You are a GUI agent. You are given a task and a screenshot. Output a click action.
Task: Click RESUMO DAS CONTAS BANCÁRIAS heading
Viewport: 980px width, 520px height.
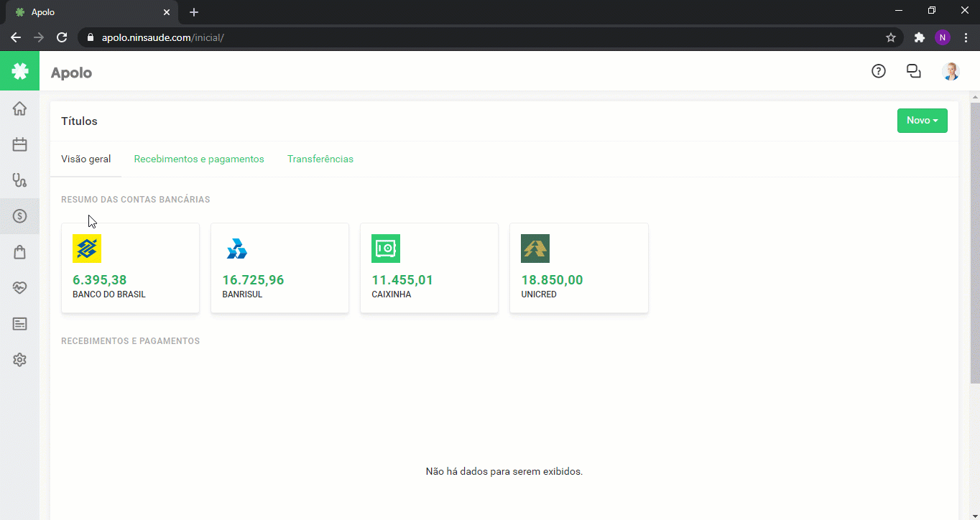pyautogui.click(x=136, y=200)
